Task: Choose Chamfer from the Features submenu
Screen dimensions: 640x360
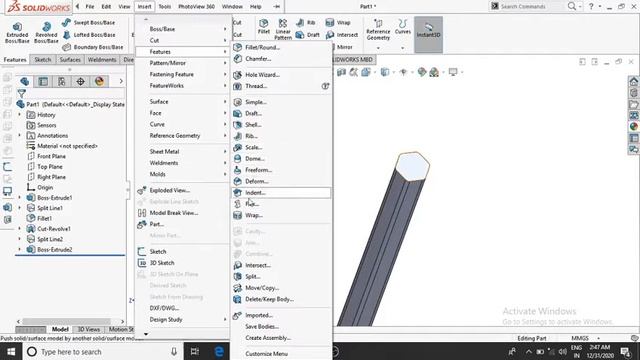Action: coord(281,59)
